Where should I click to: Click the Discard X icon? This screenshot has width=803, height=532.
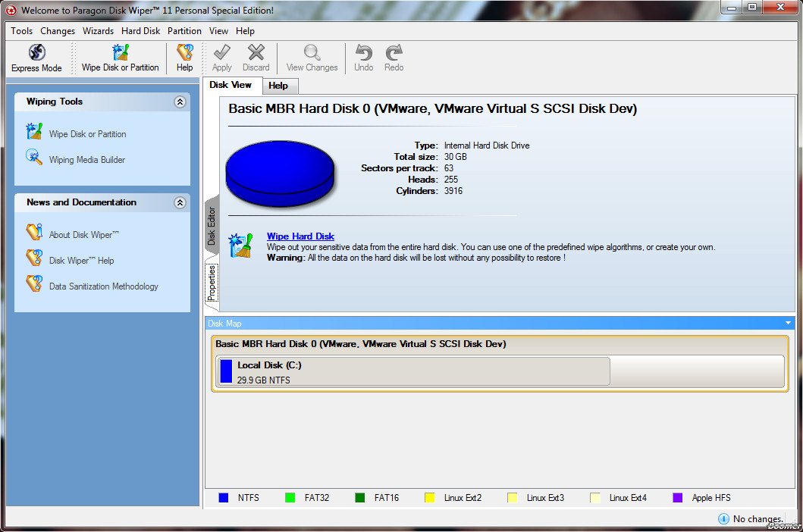(x=256, y=52)
